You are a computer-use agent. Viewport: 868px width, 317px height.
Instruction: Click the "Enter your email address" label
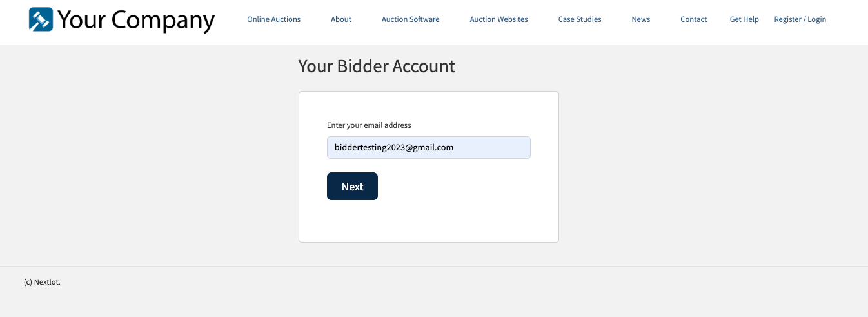(369, 125)
